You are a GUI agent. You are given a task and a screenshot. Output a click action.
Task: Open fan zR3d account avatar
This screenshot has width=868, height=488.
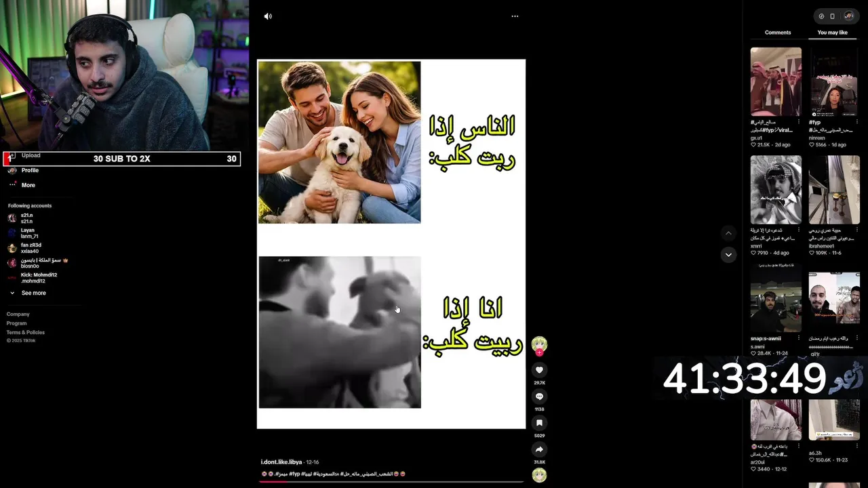tap(12, 248)
